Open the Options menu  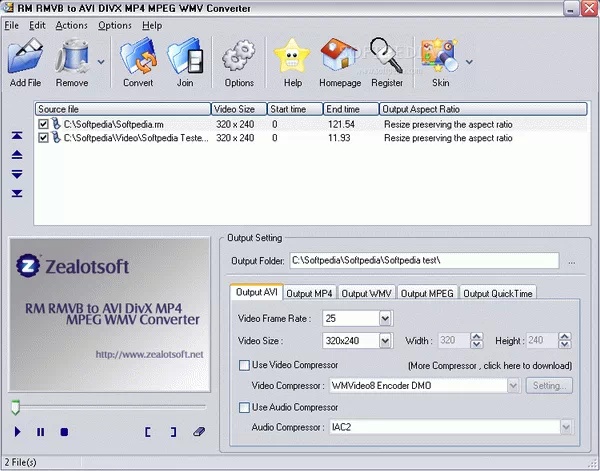point(115,26)
